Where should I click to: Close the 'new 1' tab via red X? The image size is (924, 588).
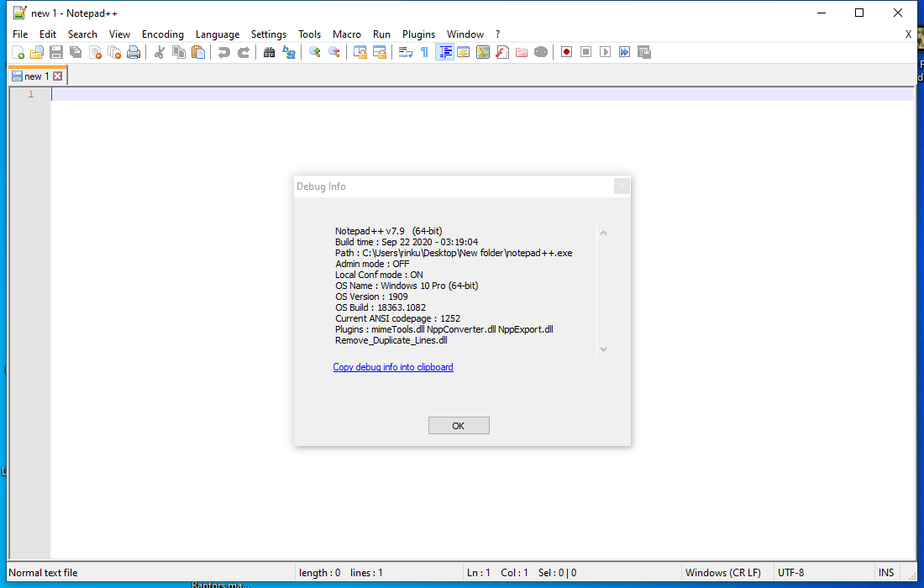click(58, 76)
